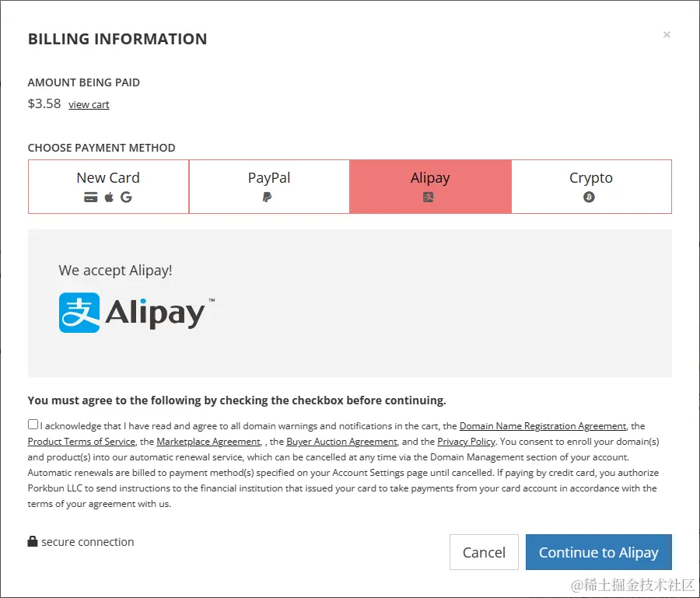Viewport: 700px width, 598px height.
Task: Select the New Card payment tab
Action: coord(108,187)
